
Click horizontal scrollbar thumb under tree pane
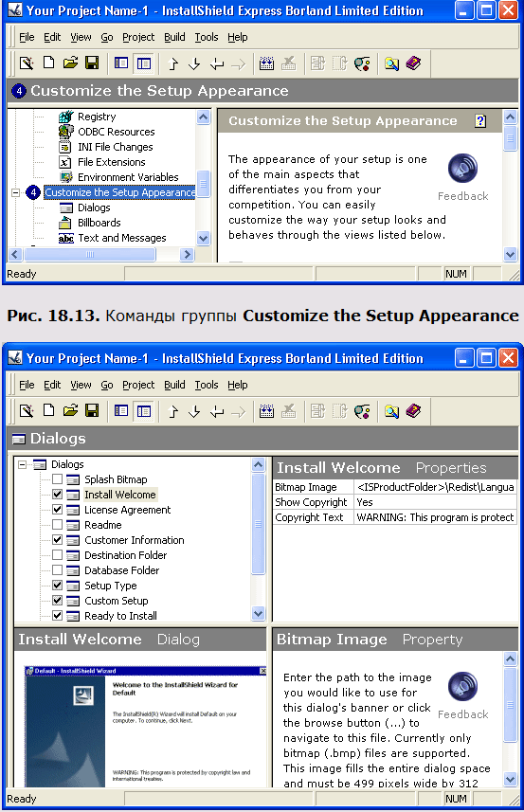[90, 254]
